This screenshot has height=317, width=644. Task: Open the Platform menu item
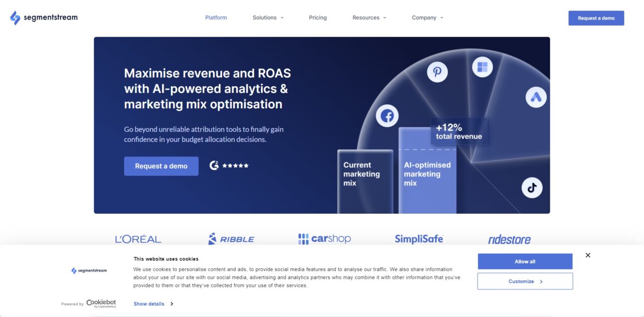[216, 18]
